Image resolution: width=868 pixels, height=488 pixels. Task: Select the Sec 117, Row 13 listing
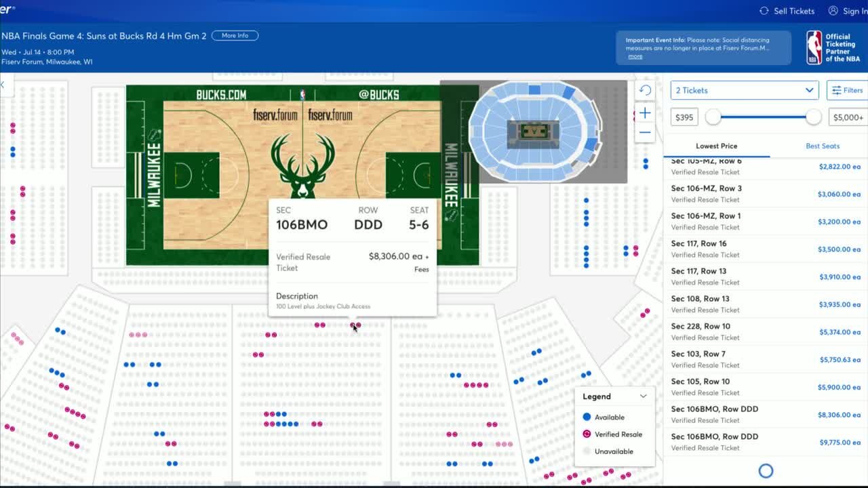[x=766, y=277]
